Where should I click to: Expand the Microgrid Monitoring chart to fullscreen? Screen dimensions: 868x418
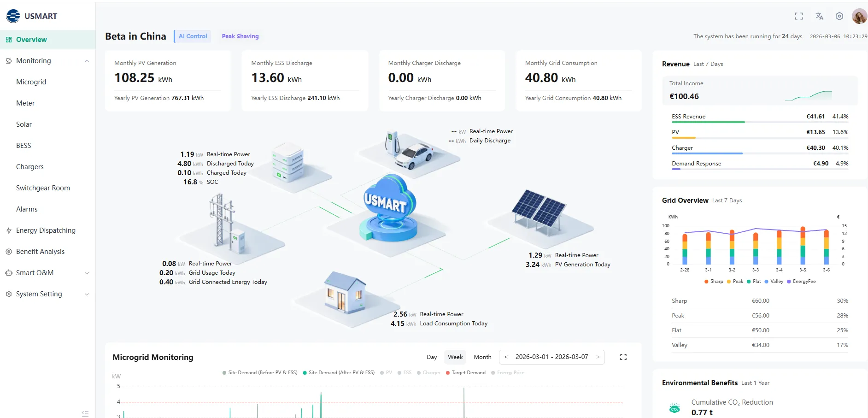[623, 357]
